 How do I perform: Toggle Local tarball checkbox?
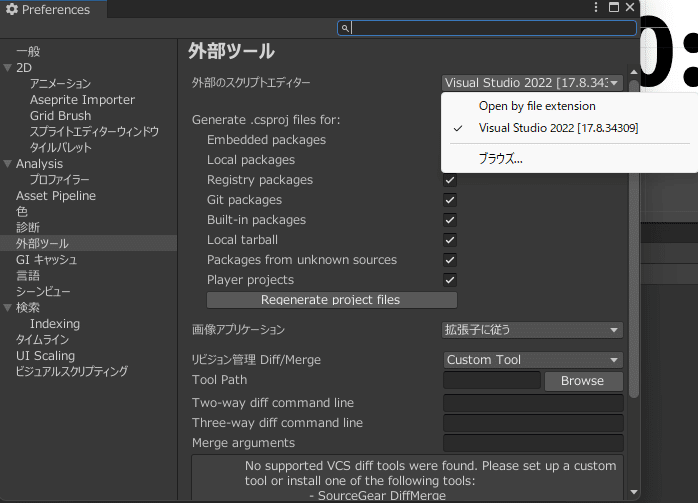[x=450, y=240]
